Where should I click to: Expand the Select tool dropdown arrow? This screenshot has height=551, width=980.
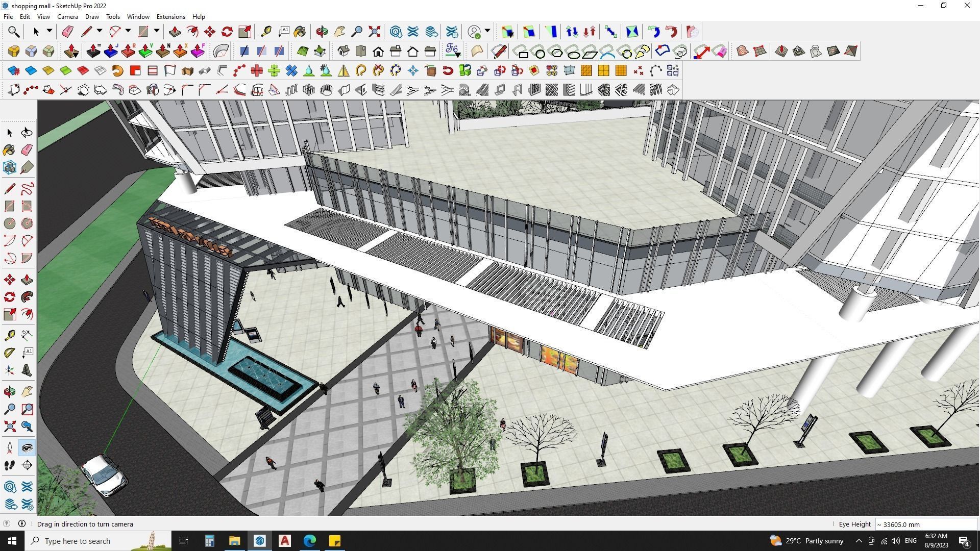[x=50, y=31]
